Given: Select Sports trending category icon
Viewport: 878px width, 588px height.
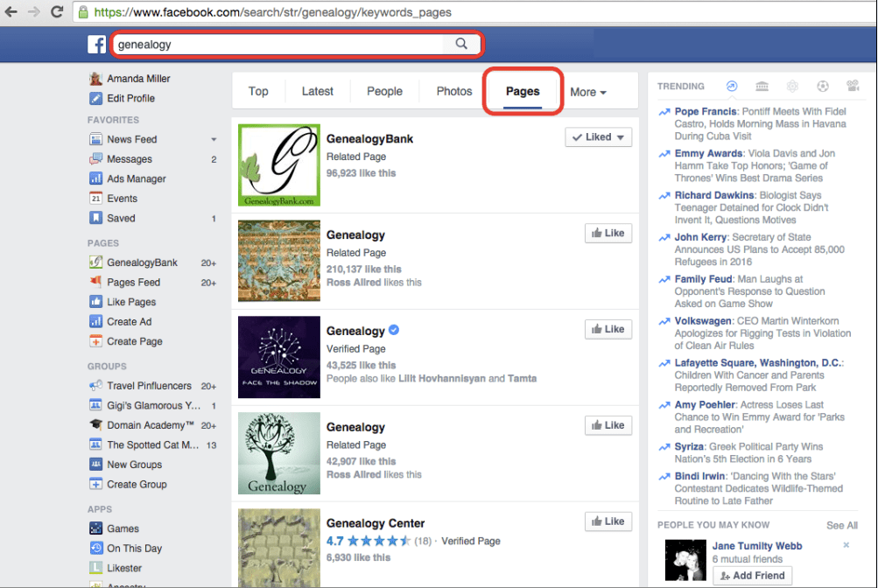Looking at the screenshot, I should [x=823, y=86].
